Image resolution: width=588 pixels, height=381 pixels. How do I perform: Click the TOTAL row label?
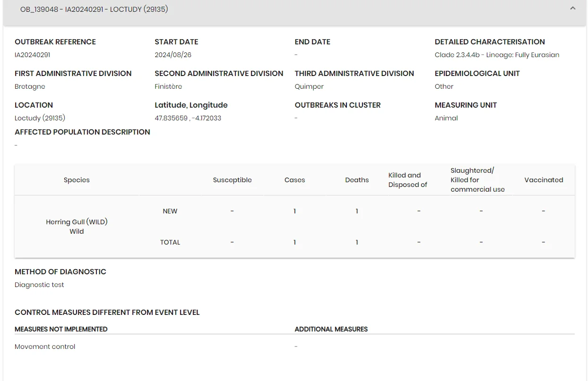(170, 242)
